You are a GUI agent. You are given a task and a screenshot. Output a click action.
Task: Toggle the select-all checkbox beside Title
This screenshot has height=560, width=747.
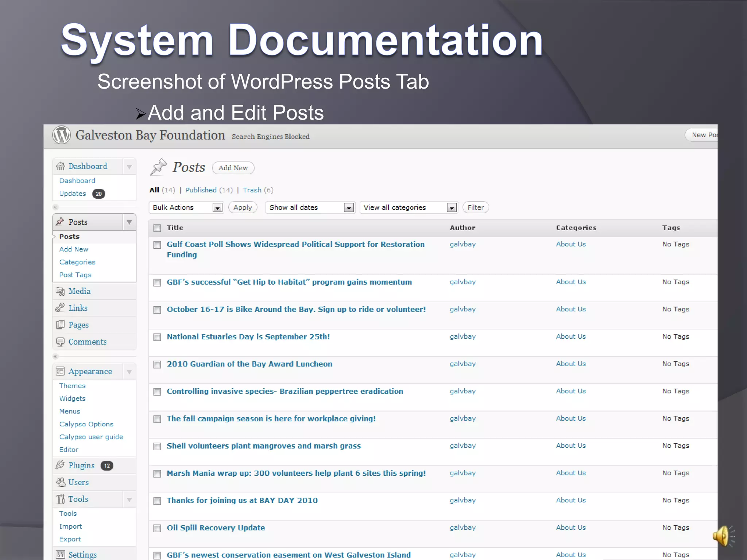[157, 228]
